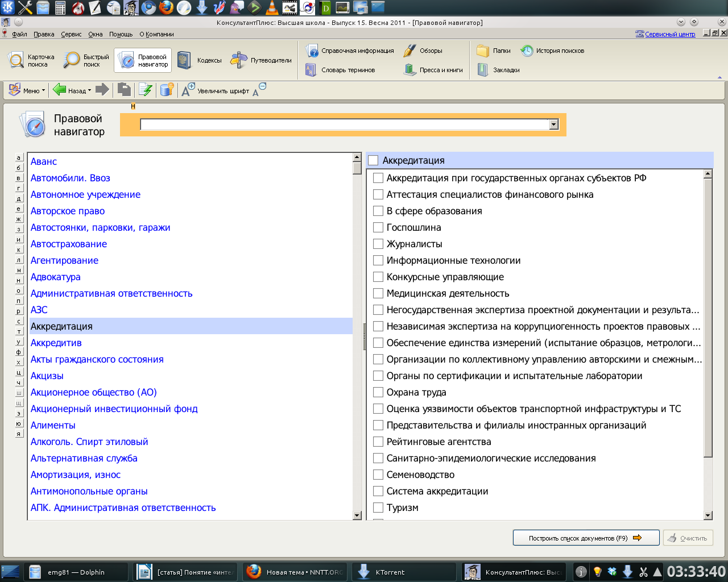Enable the Информационные технологии checkbox
Image resolution: width=728 pixels, height=582 pixels.
378,260
